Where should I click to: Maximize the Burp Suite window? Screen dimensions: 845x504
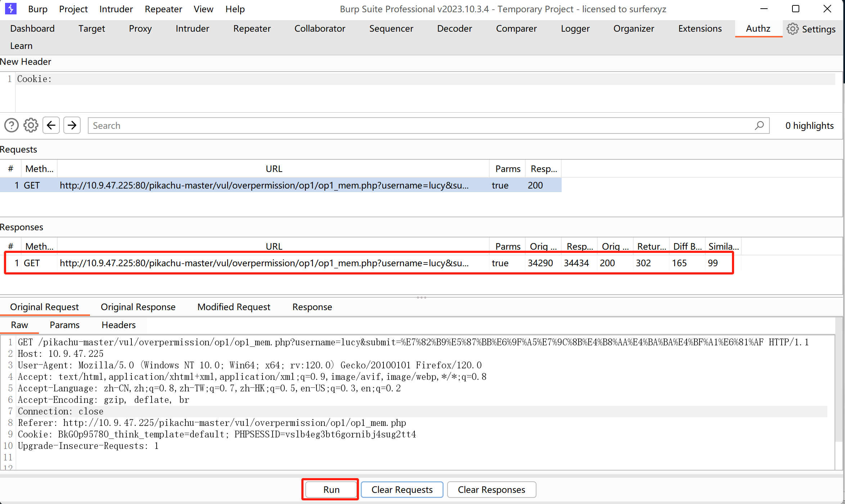tap(796, 9)
